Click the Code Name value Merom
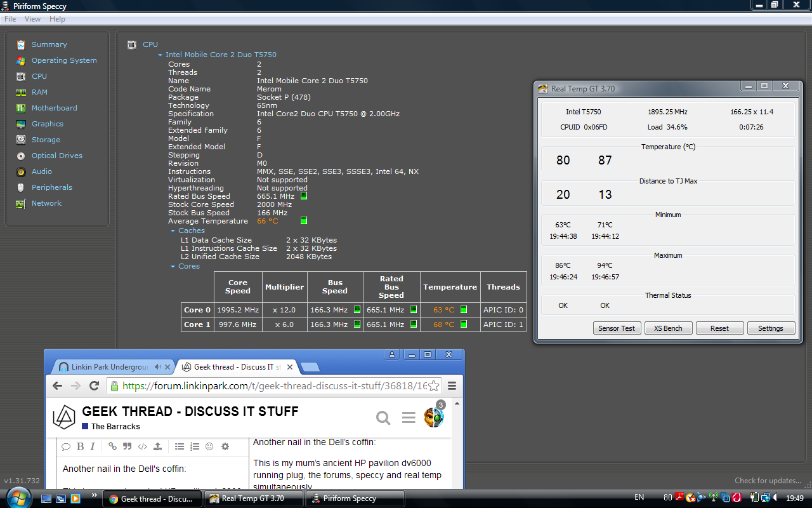This screenshot has height=508, width=812. point(269,90)
